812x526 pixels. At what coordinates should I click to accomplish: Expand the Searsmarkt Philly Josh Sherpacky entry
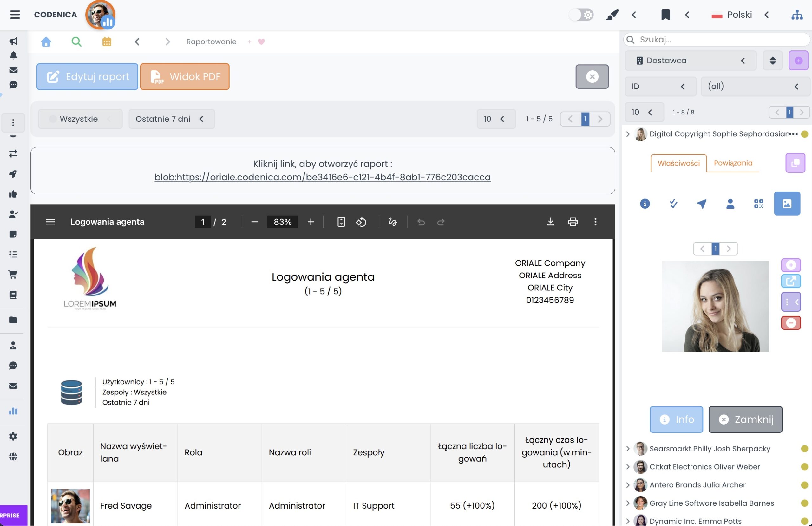628,449
